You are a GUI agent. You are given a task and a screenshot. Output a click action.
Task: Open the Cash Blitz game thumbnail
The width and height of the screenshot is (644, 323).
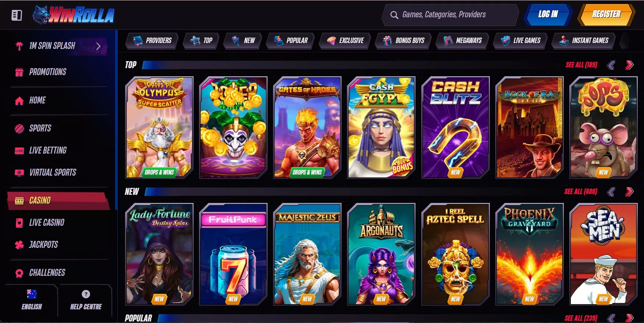456,127
